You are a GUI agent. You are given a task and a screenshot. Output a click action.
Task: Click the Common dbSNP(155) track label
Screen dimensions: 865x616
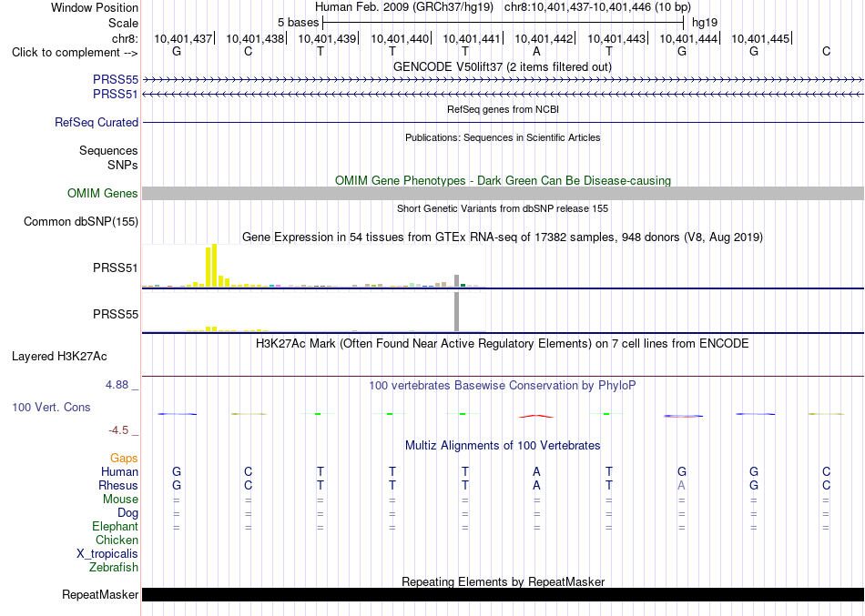80,222
